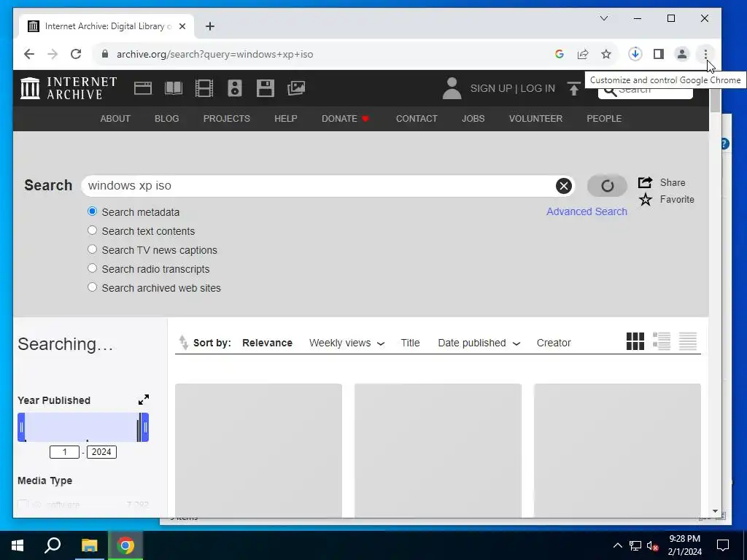Viewport: 747px width, 560px height.
Task: Click the user avatar icon
Action: click(452, 88)
